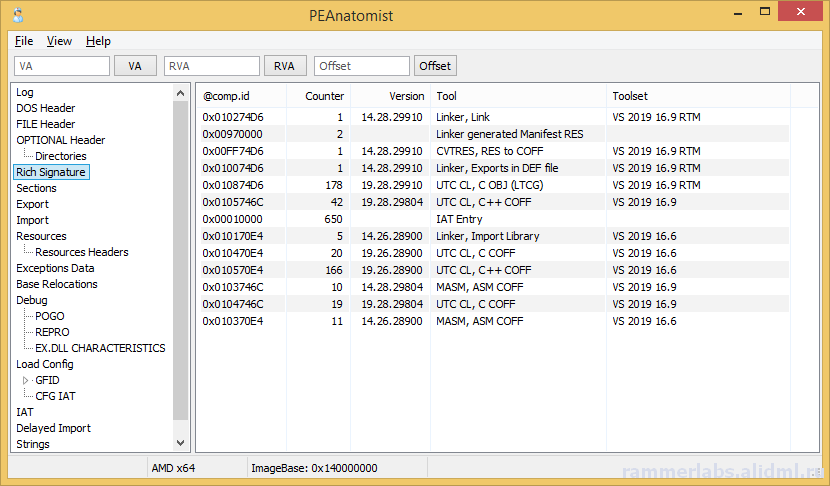Click the Offset go button
Viewport: 830px width, 486px height.
(435, 66)
